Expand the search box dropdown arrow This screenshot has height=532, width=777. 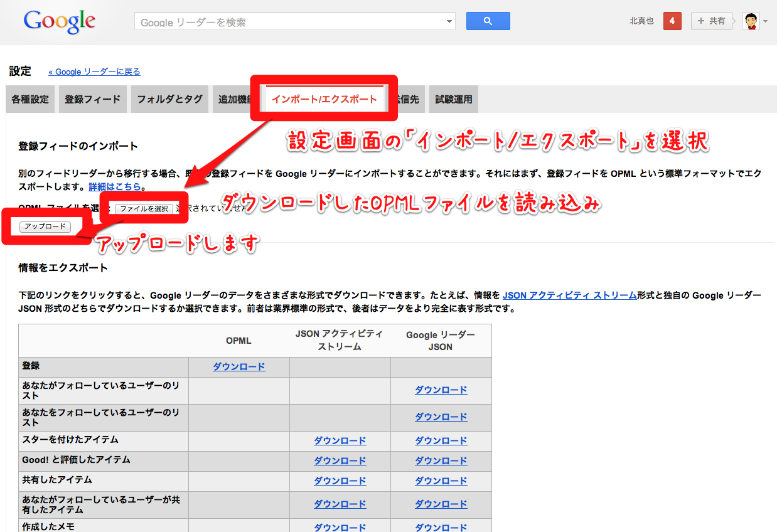coord(449,21)
